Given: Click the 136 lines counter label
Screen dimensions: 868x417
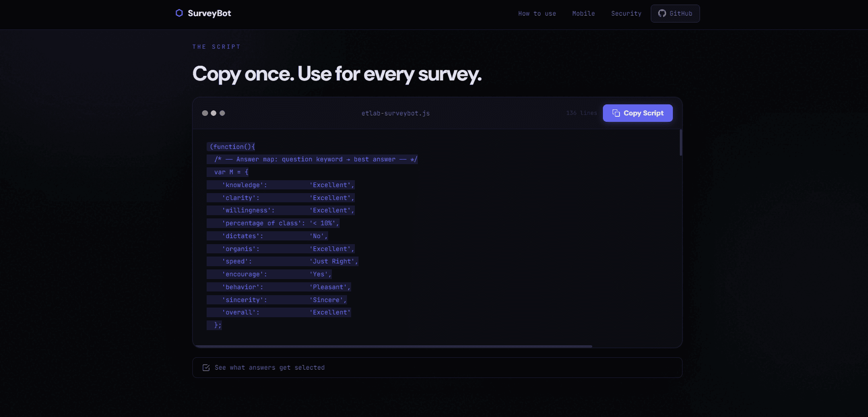Looking at the screenshot, I should pyautogui.click(x=581, y=113).
